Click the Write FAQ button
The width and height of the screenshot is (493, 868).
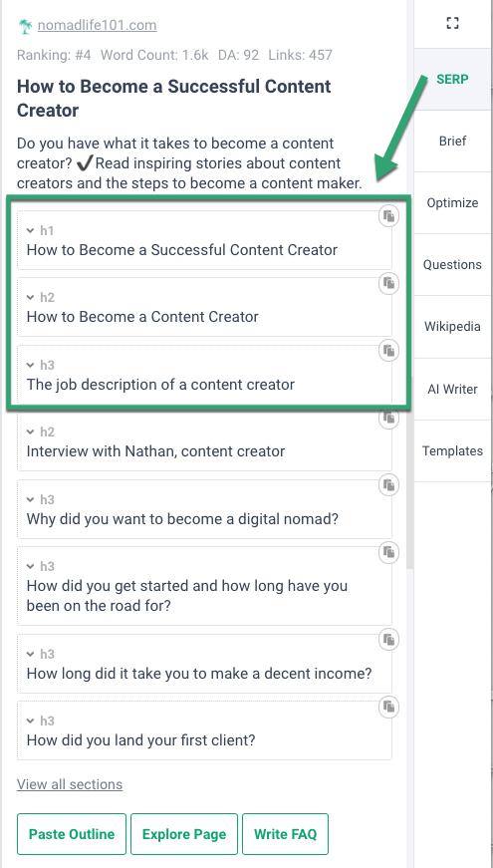click(x=286, y=834)
